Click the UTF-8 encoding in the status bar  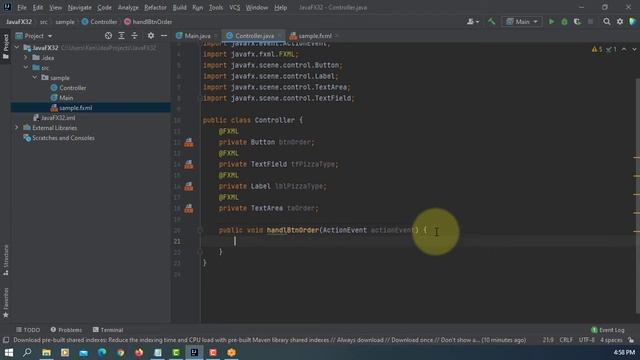click(587, 340)
